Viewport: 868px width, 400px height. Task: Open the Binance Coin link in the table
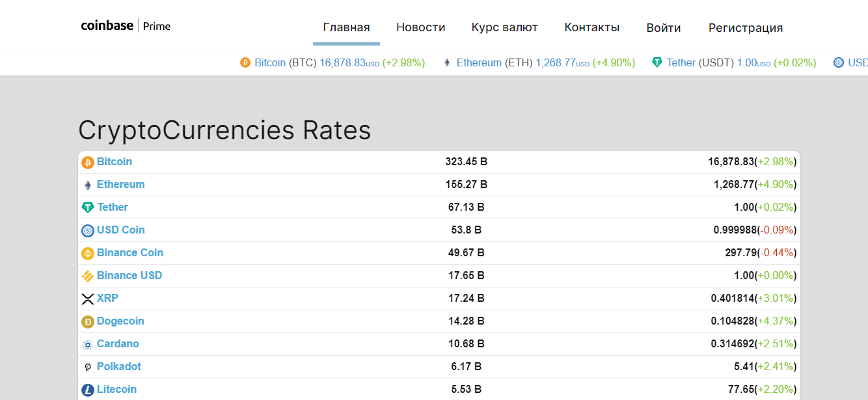[x=130, y=252]
